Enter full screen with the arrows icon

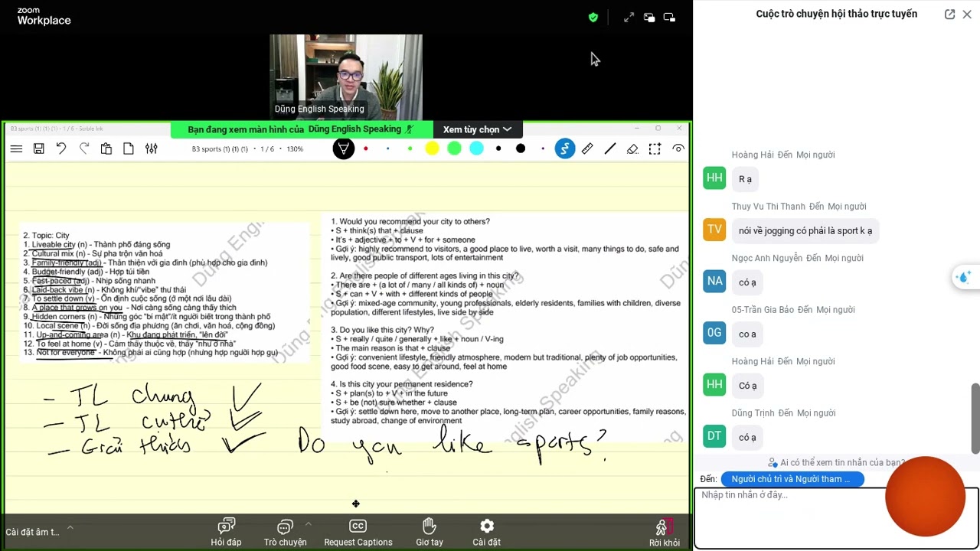tap(629, 17)
